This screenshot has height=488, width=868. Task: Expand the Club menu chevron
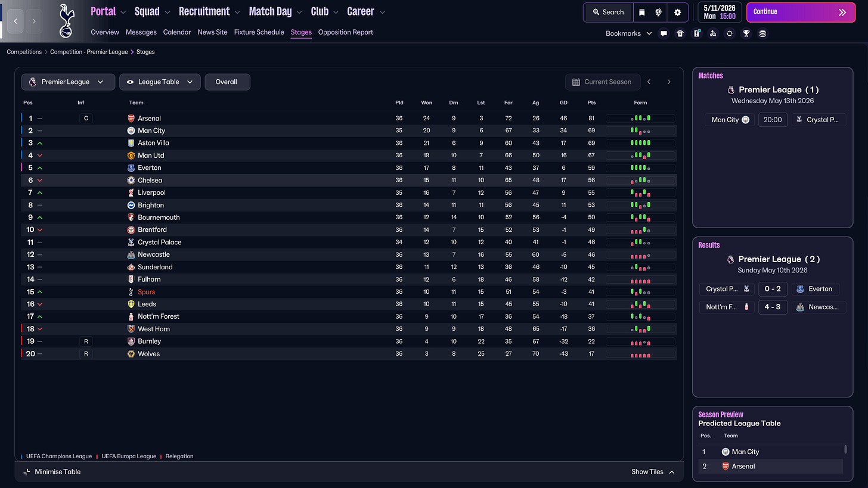tap(336, 12)
